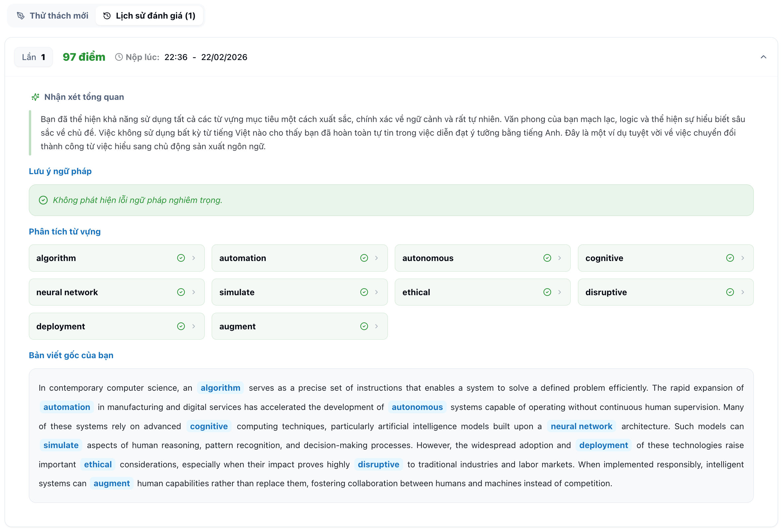The height and width of the screenshot is (532, 781).
Task: Click the Lần 1 attempt badge
Action: click(33, 57)
